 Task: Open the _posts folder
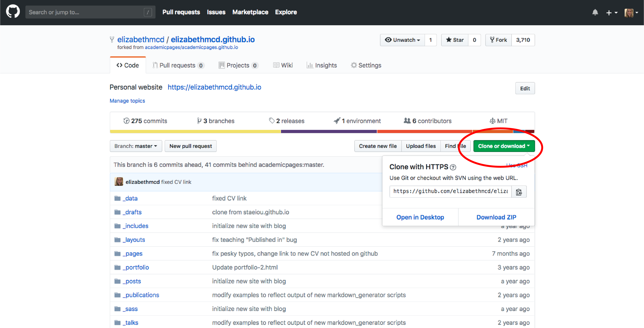[x=132, y=281]
